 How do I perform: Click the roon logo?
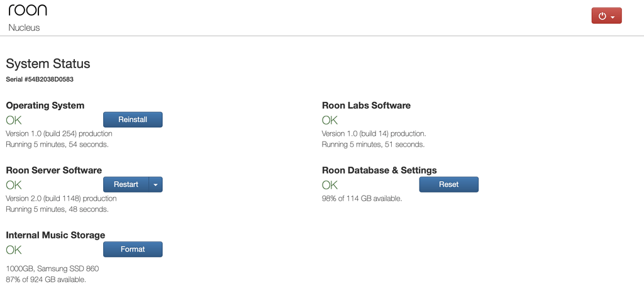pyautogui.click(x=28, y=10)
